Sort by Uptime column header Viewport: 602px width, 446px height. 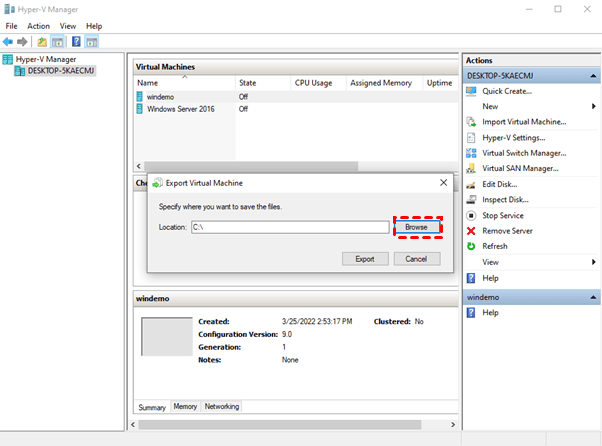440,83
